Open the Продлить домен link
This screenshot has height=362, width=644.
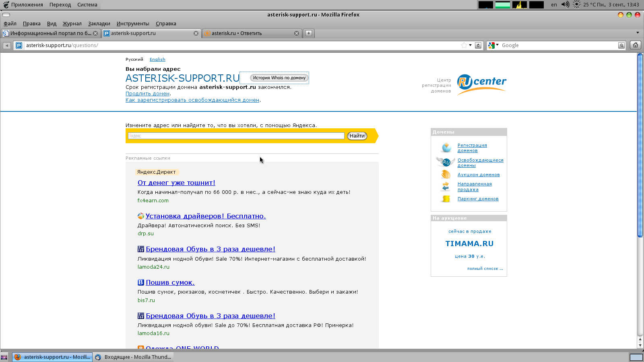point(147,94)
